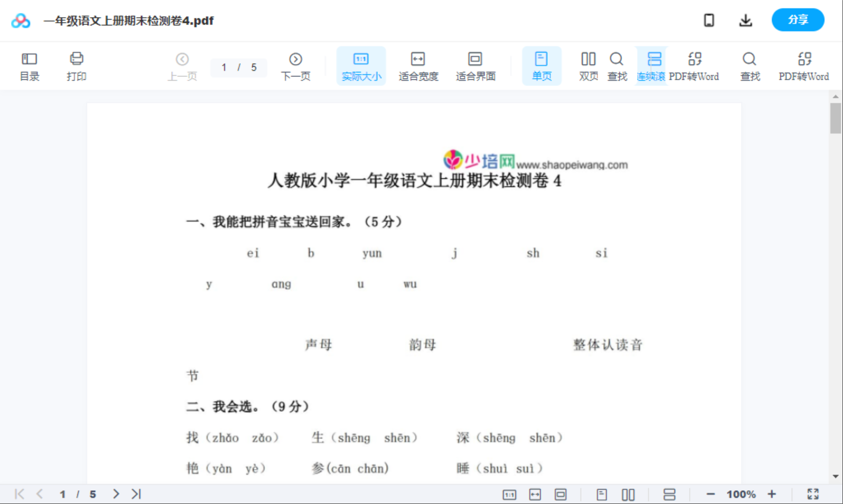
Task: Jump to the last page icon
Action: pyautogui.click(x=135, y=494)
